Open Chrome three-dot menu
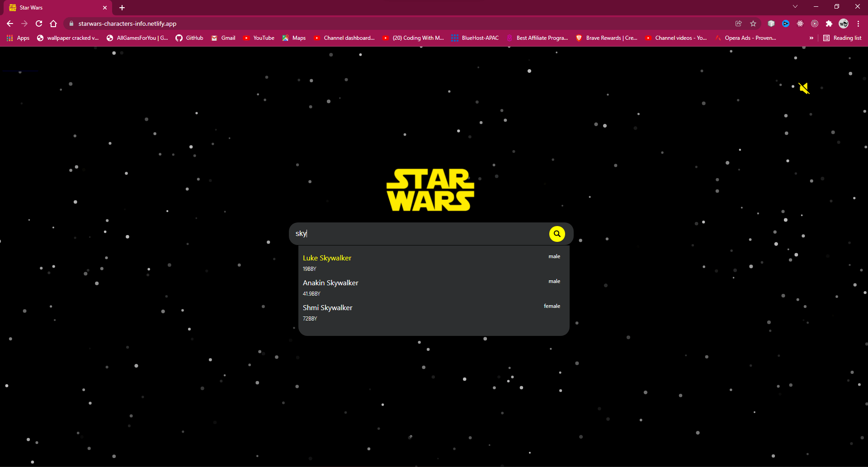This screenshot has width=868, height=467. pos(858,24)
